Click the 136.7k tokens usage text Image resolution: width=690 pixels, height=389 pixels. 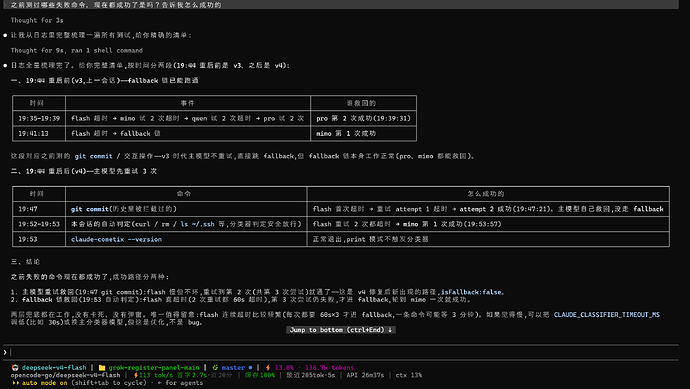[x=329, y=367]
